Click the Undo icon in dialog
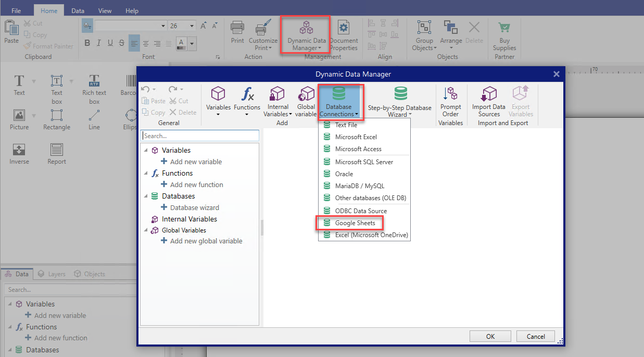The height and width of the screenshot is (357, 644). point(146,89)
